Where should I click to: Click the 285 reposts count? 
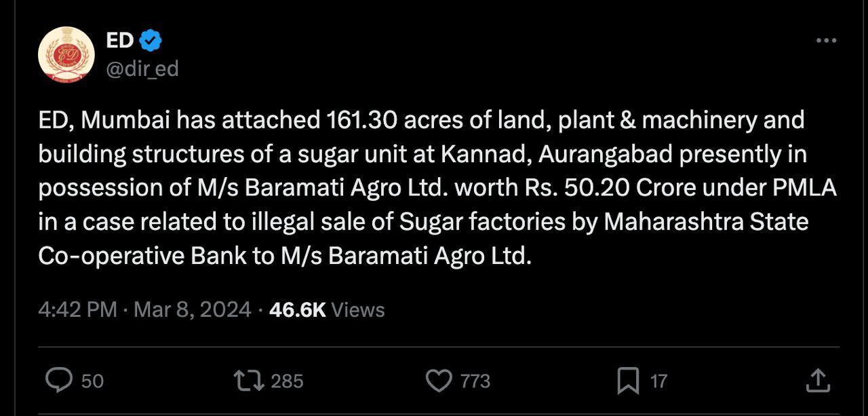coord(287,381)
